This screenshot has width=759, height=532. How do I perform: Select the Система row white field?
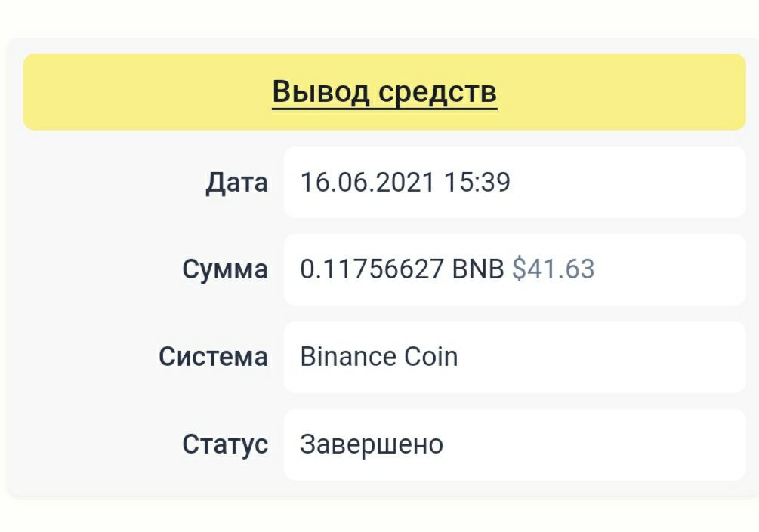(604, 357)
